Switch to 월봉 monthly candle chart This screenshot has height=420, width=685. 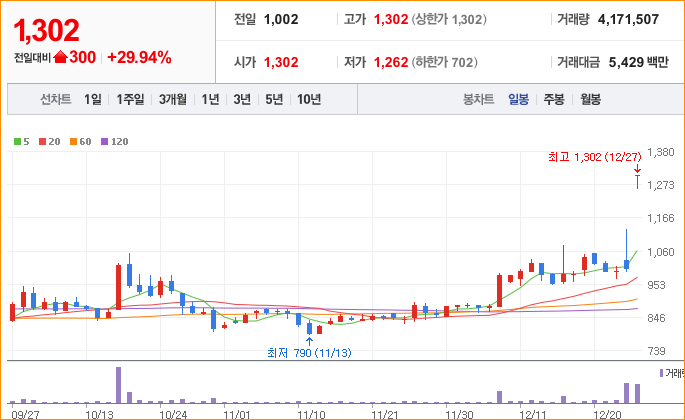pos(591,99)
